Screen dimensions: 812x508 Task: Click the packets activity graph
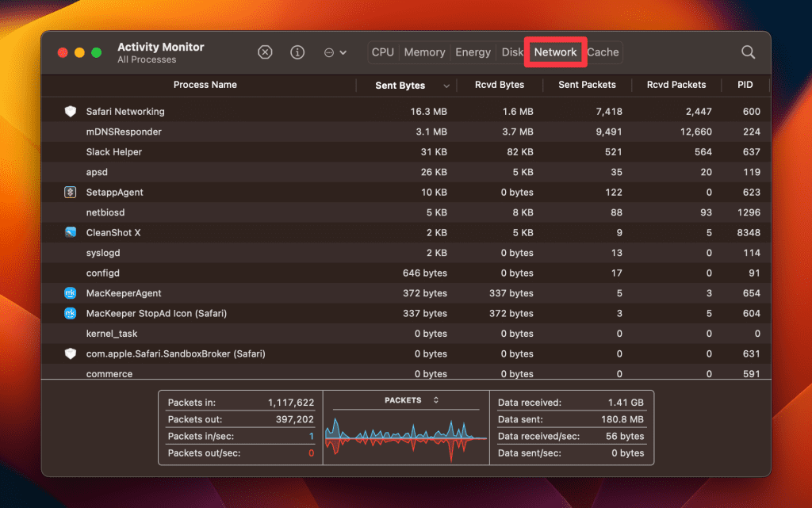pyautogui.click(x=406, y=439)
